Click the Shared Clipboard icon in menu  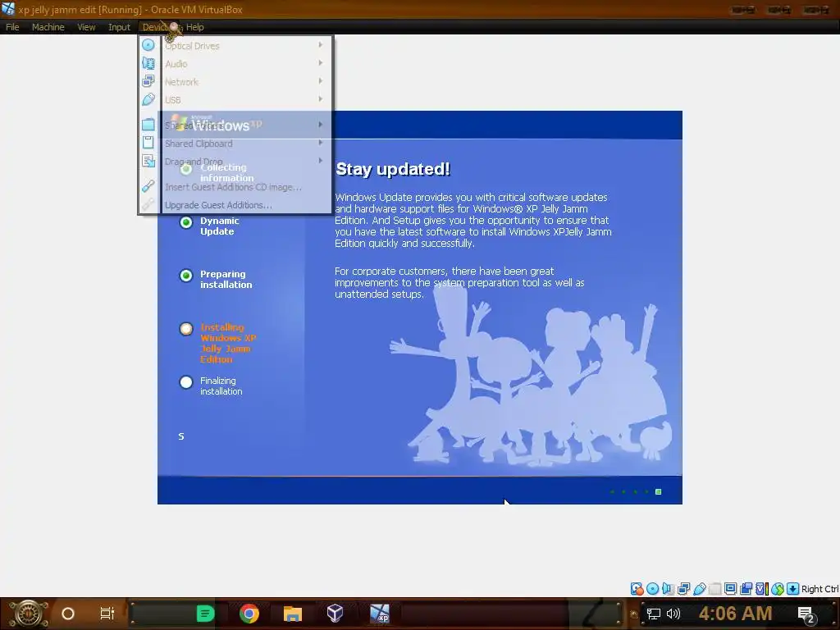click(x=148, y=143)
